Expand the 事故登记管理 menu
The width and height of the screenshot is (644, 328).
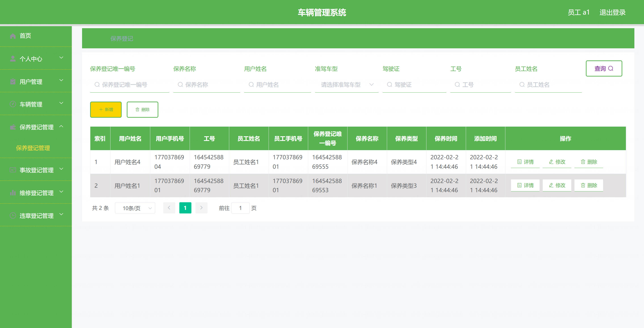click(36, 170)
